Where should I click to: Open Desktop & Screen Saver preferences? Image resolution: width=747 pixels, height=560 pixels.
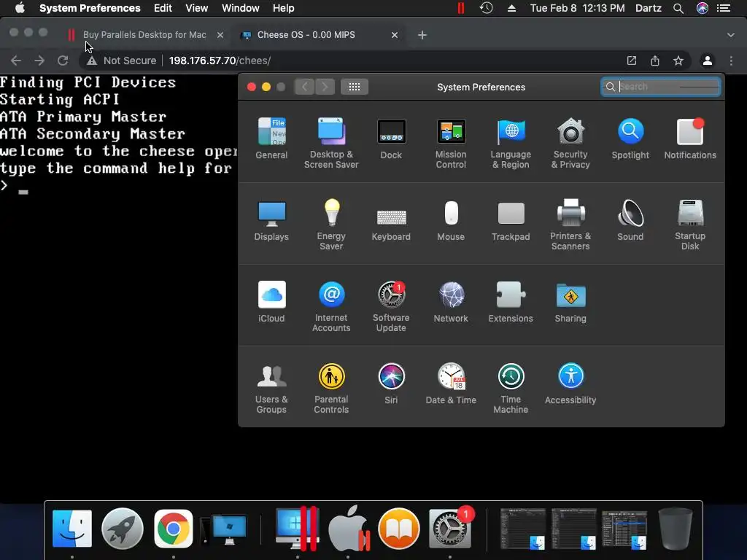tap(331, 143)
